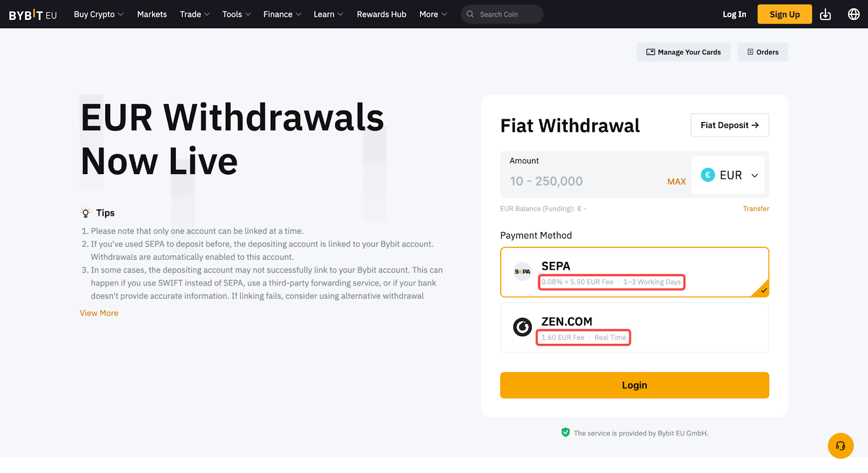
Task: Select the SEPA payment method
Action: (x=634, y=272)
